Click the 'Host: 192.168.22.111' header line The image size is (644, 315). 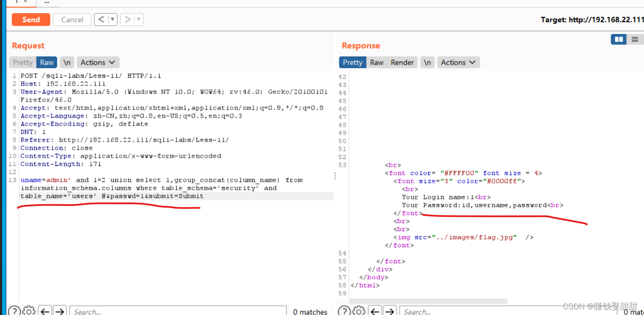click(63, 83)
